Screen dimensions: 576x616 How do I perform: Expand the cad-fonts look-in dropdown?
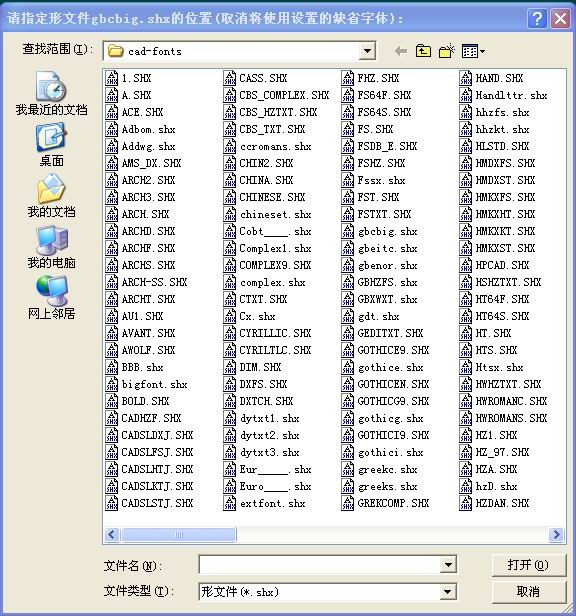(367, 51)
